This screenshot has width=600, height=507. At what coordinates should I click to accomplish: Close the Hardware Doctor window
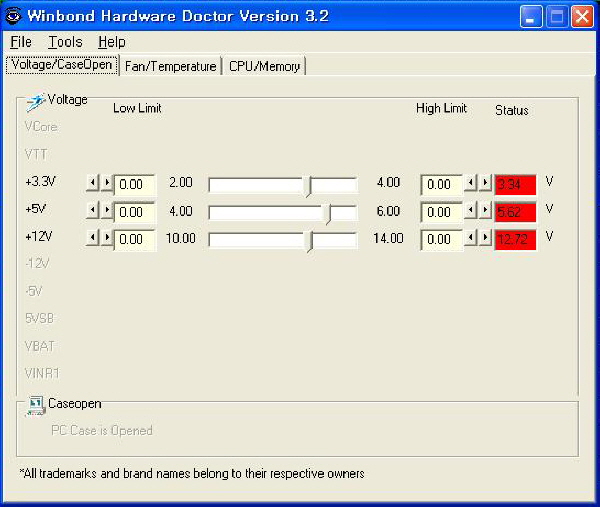tap(582, 17)
